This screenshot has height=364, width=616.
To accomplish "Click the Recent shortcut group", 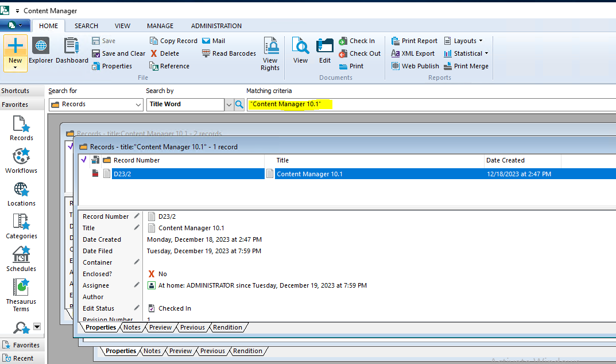I will coord(22,358).
